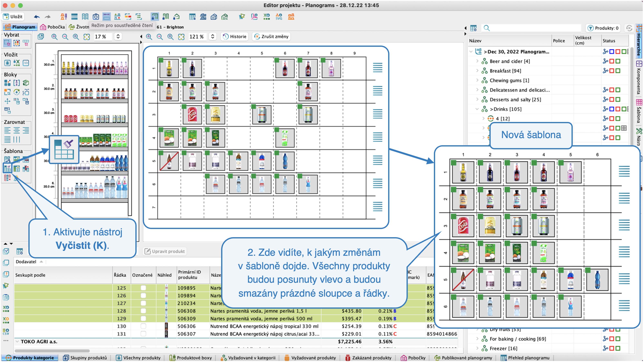Expand the Freezer [16] tree node

click(477, 348)
